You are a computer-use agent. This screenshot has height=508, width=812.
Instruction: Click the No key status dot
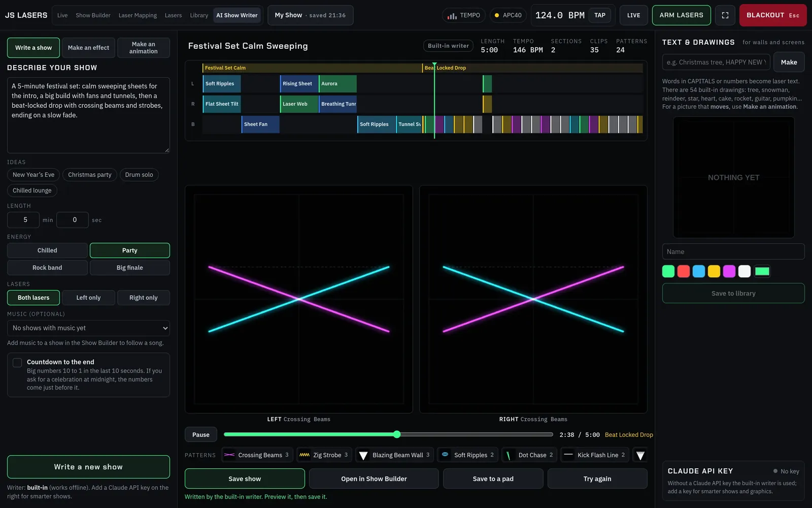coord(775,471)
